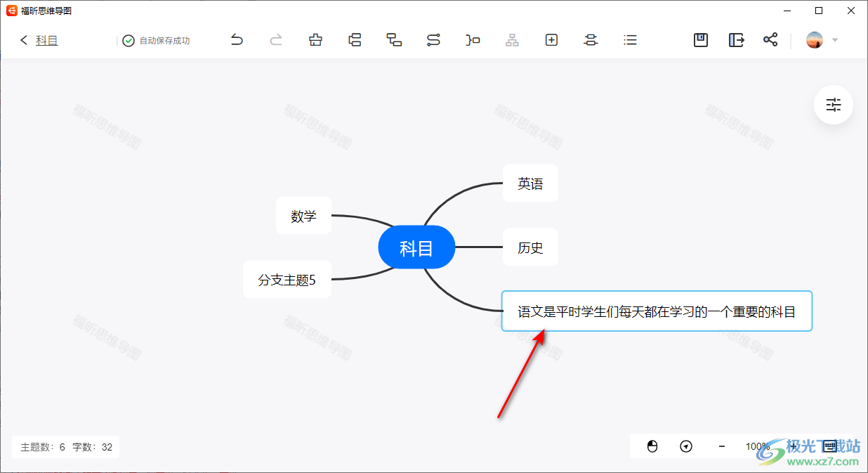Click the 100% zoom level value
This screenshot has width=868, height=473.
(x=757, y=446)
